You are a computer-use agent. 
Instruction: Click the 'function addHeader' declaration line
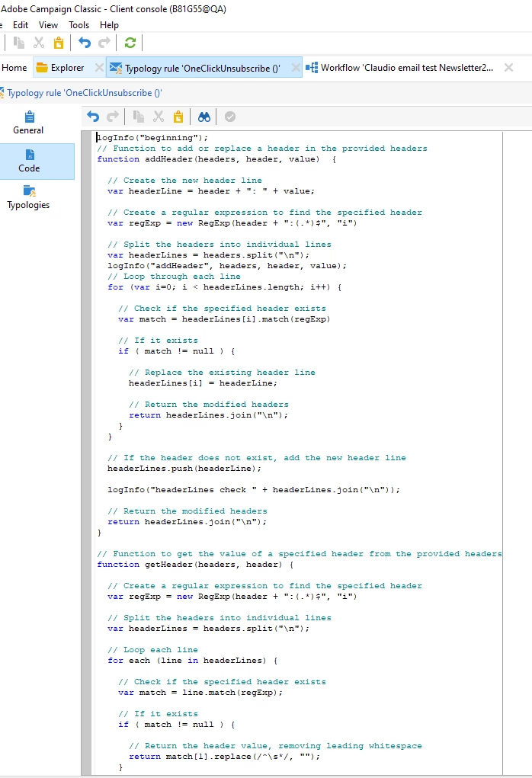pos(217,158)
